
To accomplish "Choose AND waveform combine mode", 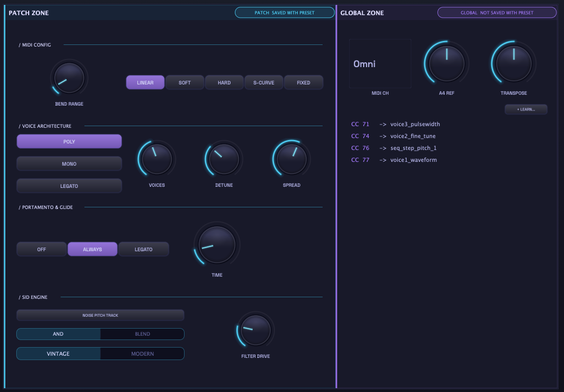I will coord(58,334).
